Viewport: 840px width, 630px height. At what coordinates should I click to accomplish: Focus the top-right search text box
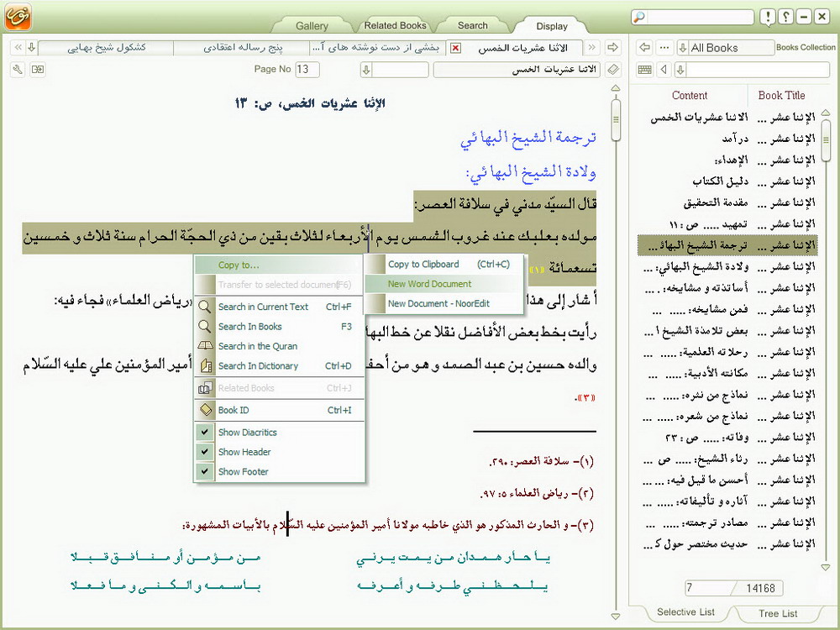700,17
